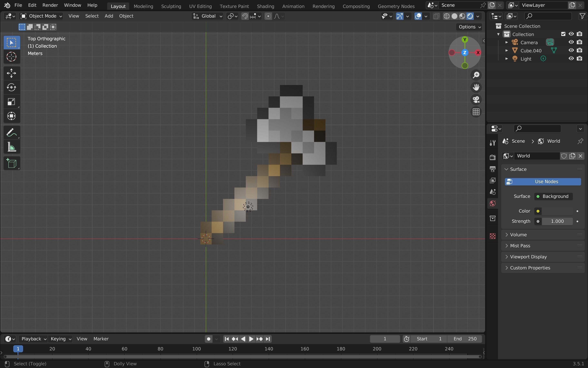Expand the Custom Properties panel
This screenshot has width=588, height=368.
[x=543, y=268]
